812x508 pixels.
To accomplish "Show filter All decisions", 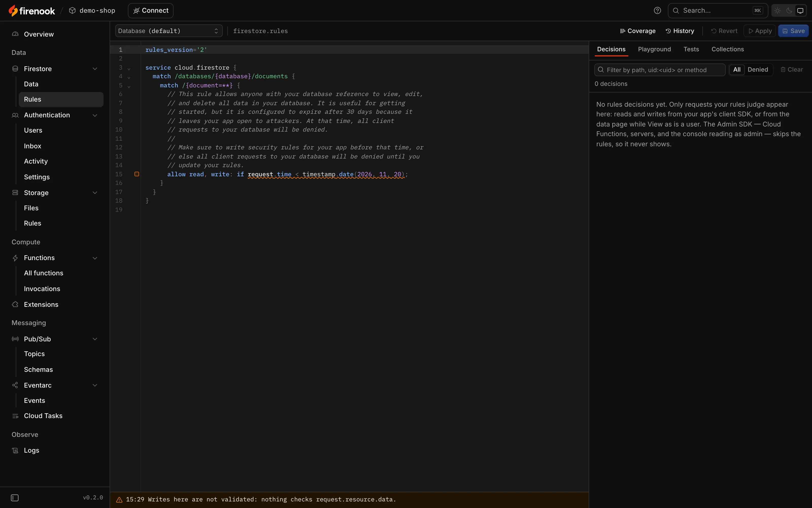I will point(737,70).
